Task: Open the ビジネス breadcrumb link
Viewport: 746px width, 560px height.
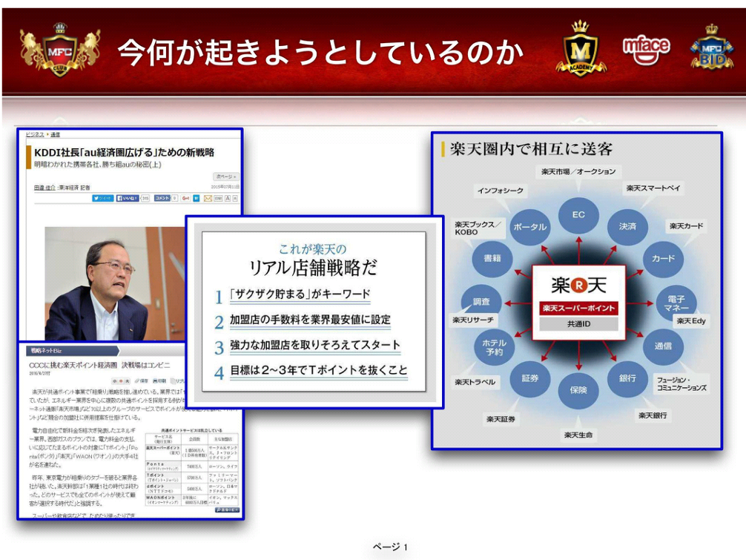Action: [x=35, y=135]
